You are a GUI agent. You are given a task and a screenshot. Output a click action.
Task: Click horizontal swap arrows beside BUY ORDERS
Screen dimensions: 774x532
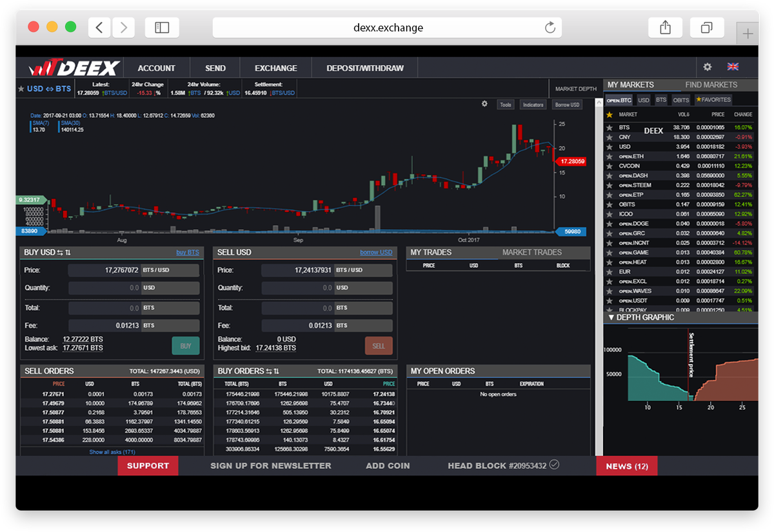(x=269, y=371)
